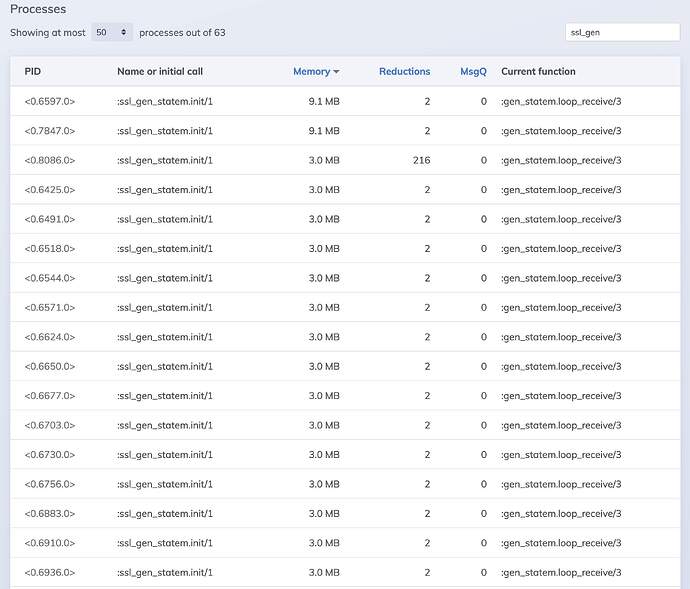
Task: Select process row with PID <0.6544.0>
Action: (345, 278)
